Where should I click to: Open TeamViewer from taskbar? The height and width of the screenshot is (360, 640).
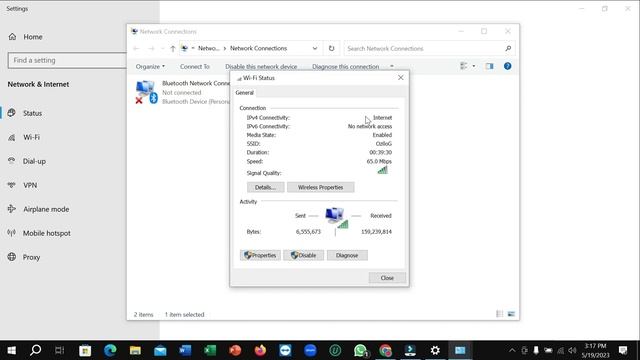click(x=285, y=350)
